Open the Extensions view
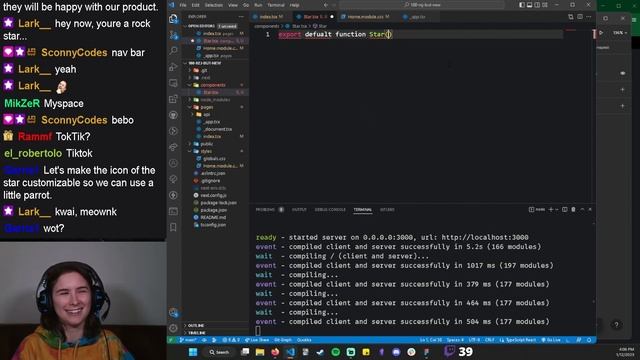 click(x=173, y=99)
